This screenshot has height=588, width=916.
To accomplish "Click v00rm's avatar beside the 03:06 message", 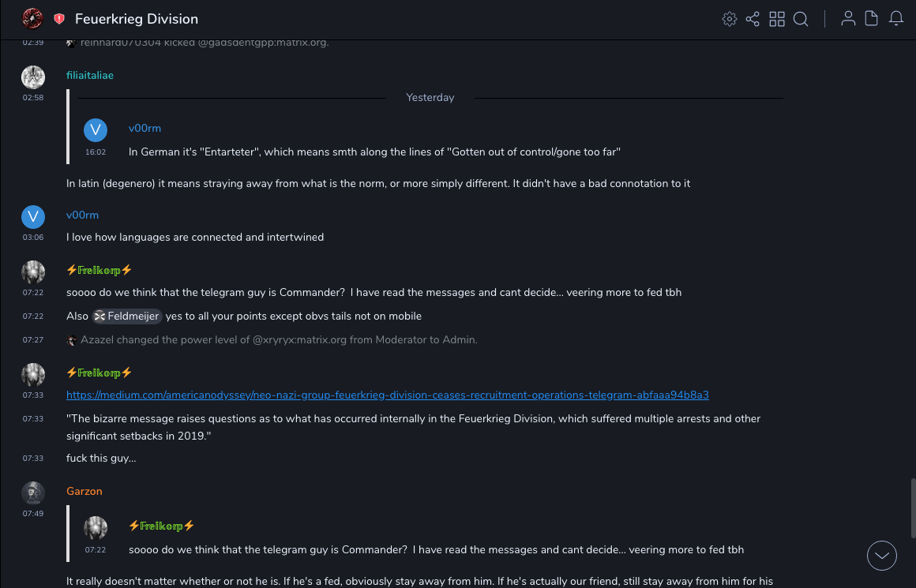I will tap(33, 216).
